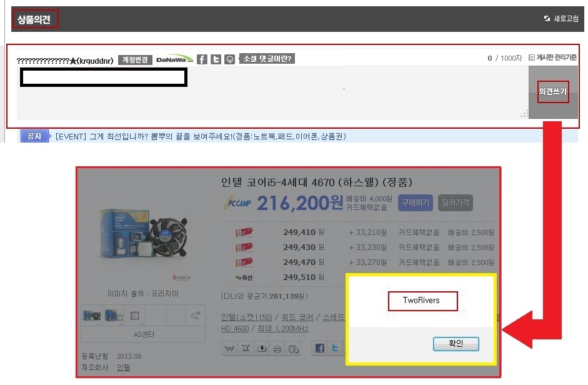Open the 쿼드 코어 spec link
The height and width of the screenshot is (385, 588).
(297, 317)
